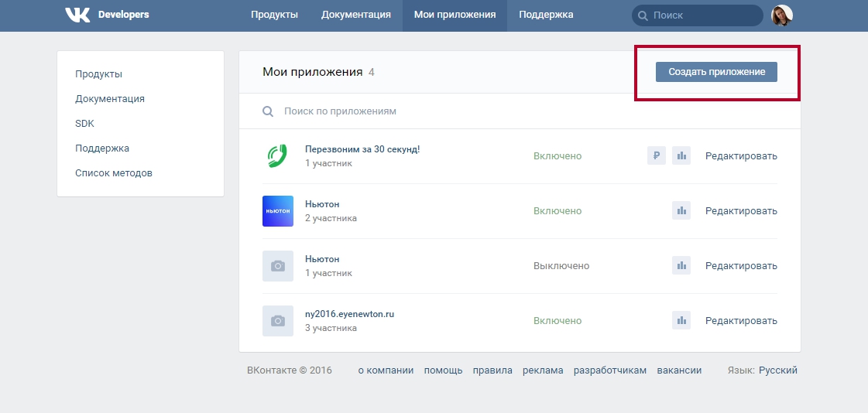868x413 pixels.
Task: Open the правила footer link
Action: (492, 370)
